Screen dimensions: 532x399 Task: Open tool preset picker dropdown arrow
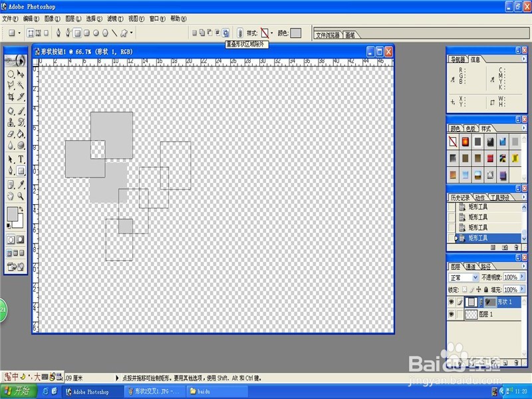click(x=19, y=33)
